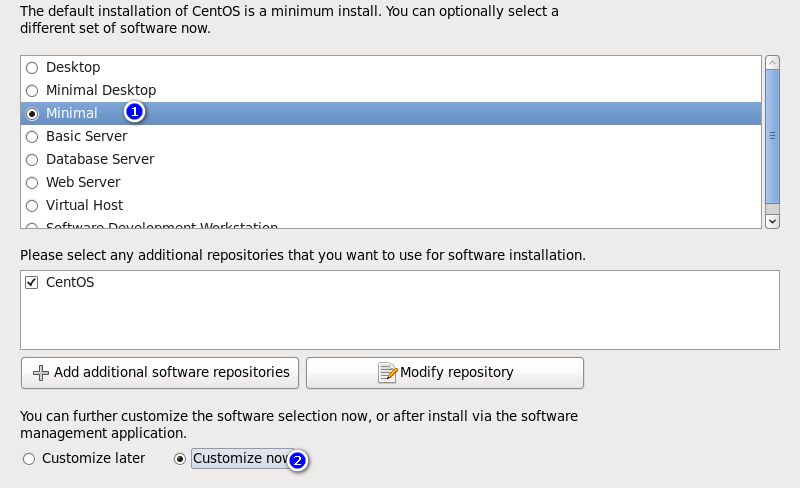Select Database Server install type

32,160
